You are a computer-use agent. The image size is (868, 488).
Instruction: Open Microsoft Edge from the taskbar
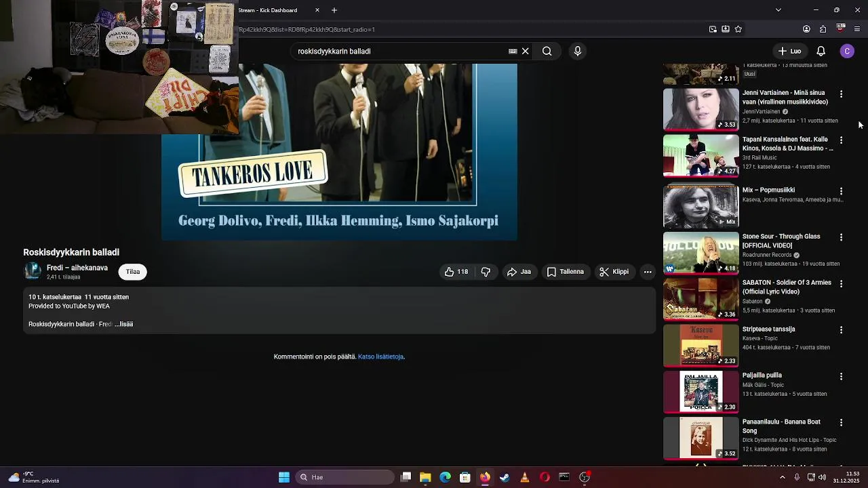pos(445,477)
